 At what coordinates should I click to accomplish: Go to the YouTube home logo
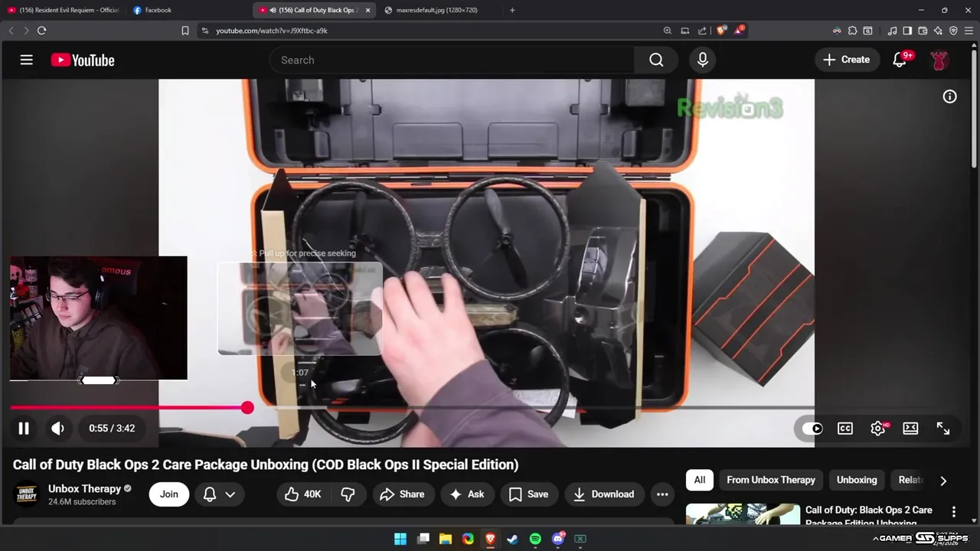[x=83, y=60]
